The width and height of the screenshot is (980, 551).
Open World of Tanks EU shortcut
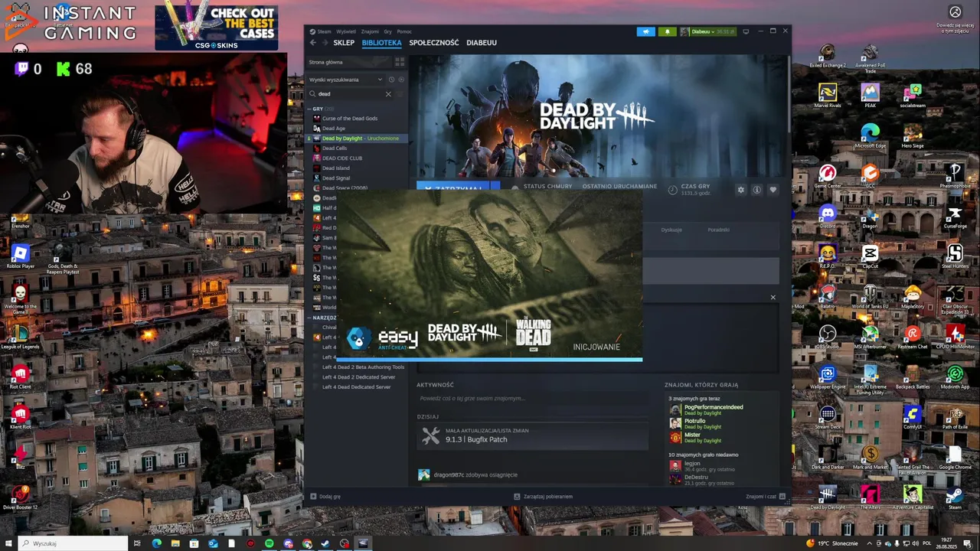(x=870, y=296)
